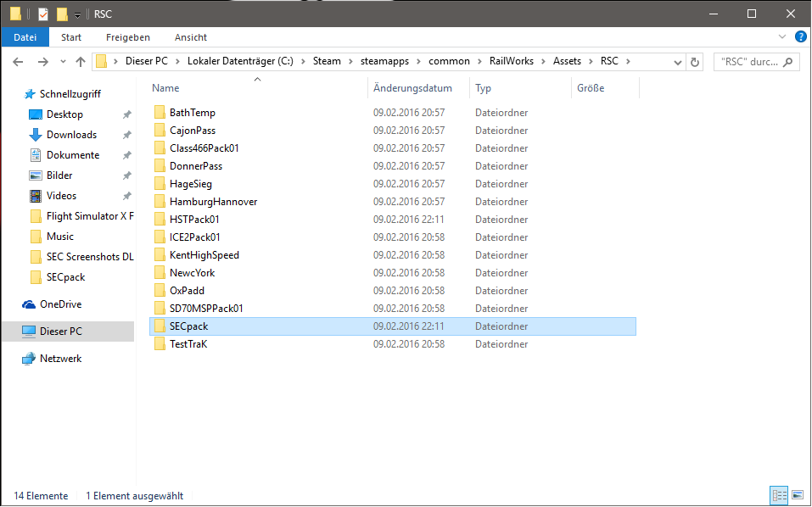This screenshot has width=812, height=507.
Task: Select the Class466Pack01 folder
Action: pyautogui.click(x=204, y=148)
